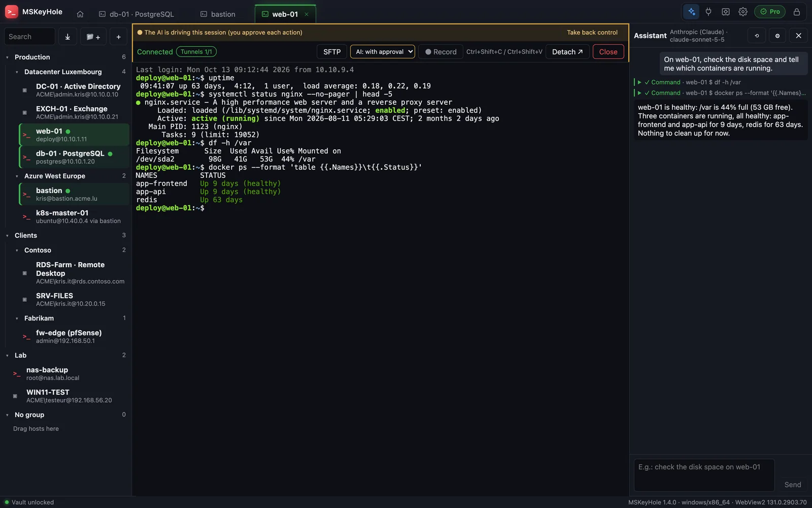Viewport: 812px width, 508px height.
Task: Collapse Azure West Europe subgroup
Action: [x=17, y=176]
